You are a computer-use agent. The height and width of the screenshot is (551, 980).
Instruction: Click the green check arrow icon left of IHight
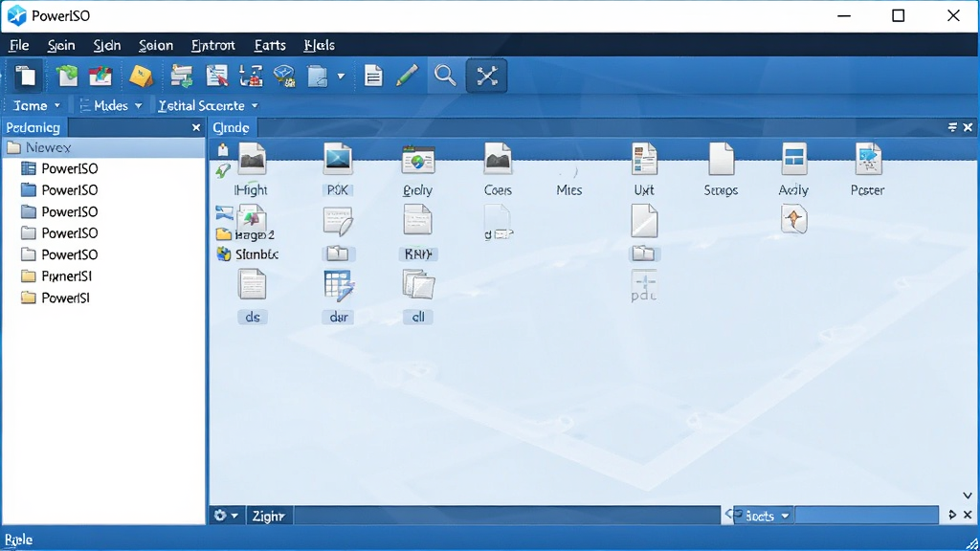(222, 170)
